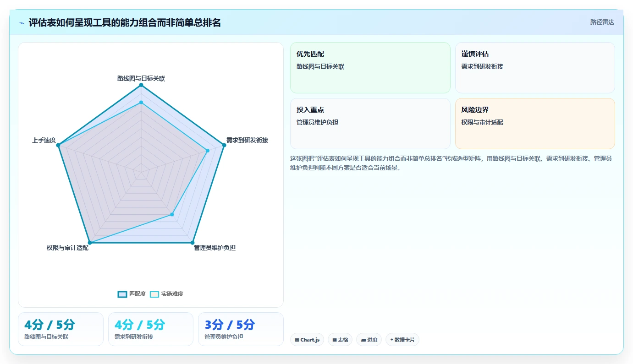Click the 匹配度 point on the 权限与审计适配 axis

point(90,242)
